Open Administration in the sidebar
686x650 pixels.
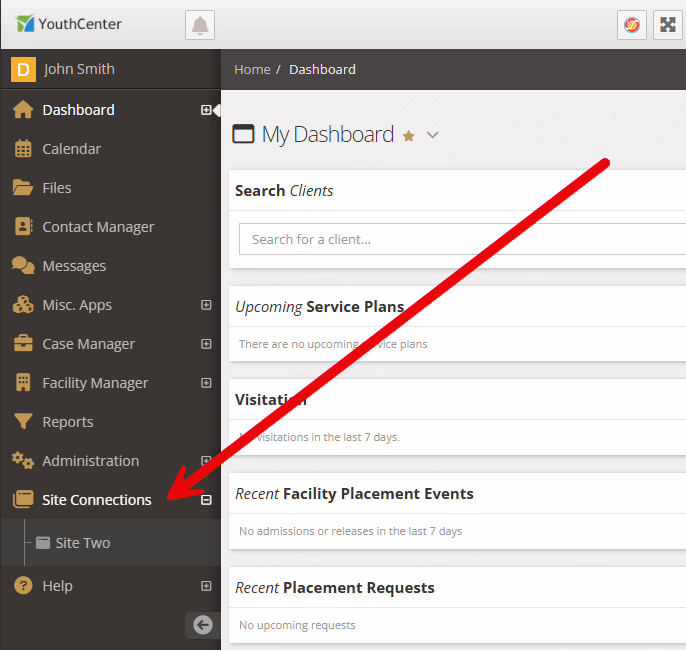pos(91,461)
